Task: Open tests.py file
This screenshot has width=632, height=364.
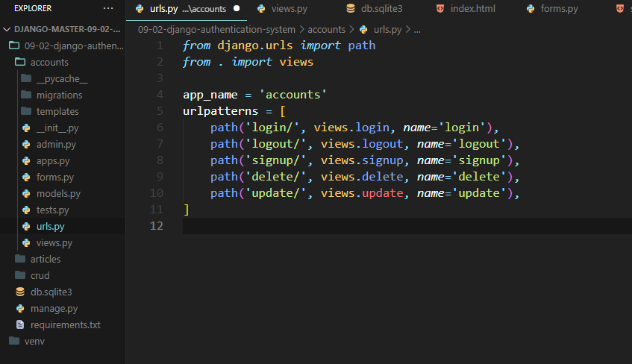Action: coord(63,210)
